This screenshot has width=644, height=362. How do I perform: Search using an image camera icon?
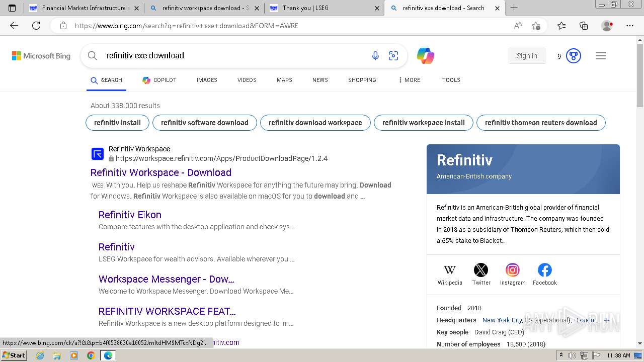(393, 56)
